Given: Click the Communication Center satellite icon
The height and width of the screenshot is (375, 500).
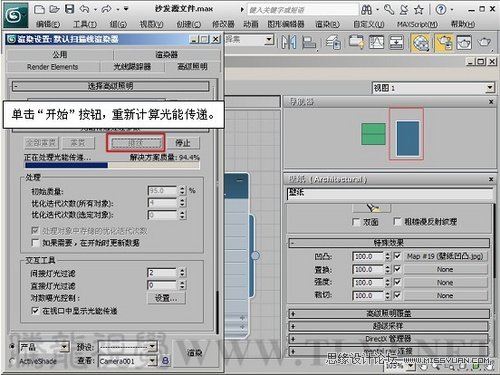Looking at the screenshot, I should click(x=404, y=10).
